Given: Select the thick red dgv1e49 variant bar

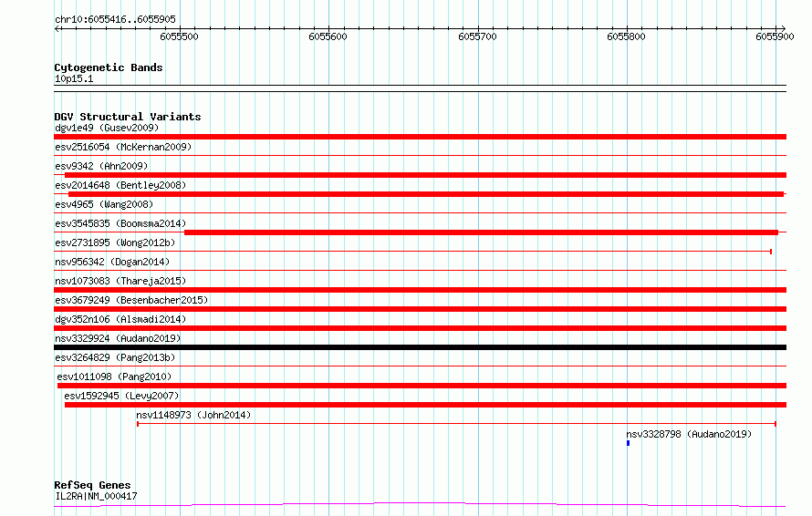Looking at the screenshot, I should coord(420,137).
